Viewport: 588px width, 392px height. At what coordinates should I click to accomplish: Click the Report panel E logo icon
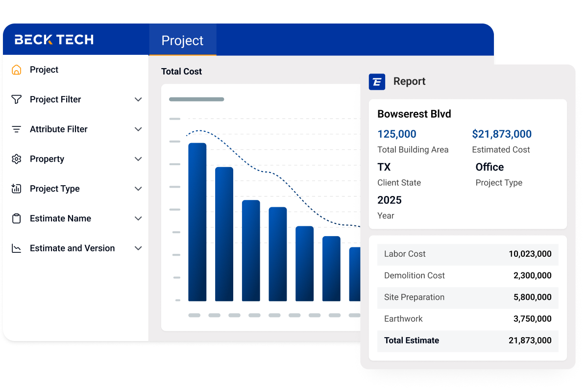[377, 82]
